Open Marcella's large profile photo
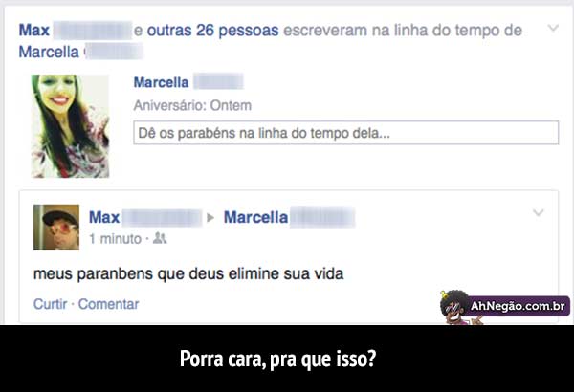The width and height of the screenshot is (574, 392). click(x=70, y=126)
